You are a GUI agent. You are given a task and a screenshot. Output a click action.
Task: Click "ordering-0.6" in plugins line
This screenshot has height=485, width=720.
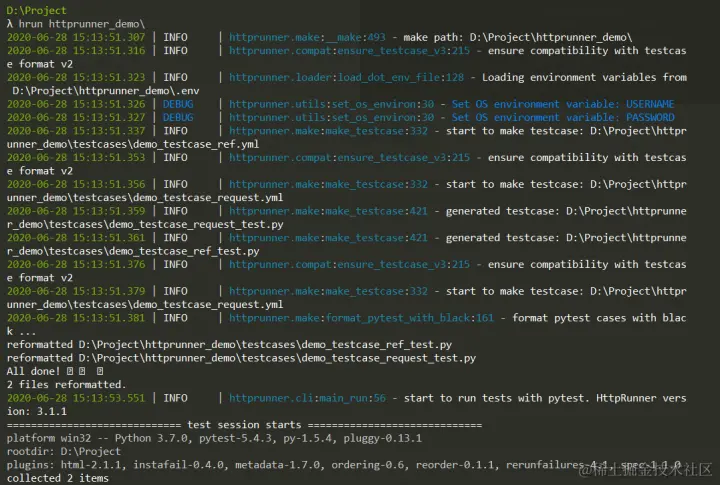point(369,465)
